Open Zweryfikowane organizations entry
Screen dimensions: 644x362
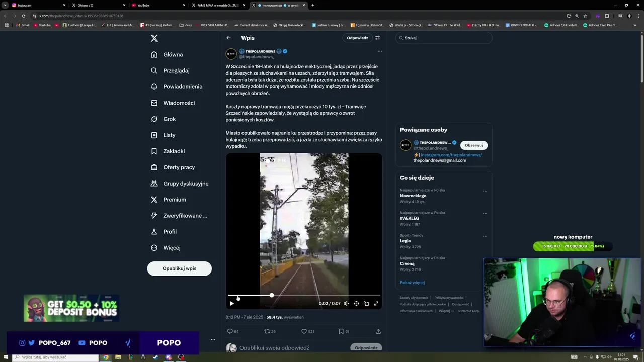[179, 215]
